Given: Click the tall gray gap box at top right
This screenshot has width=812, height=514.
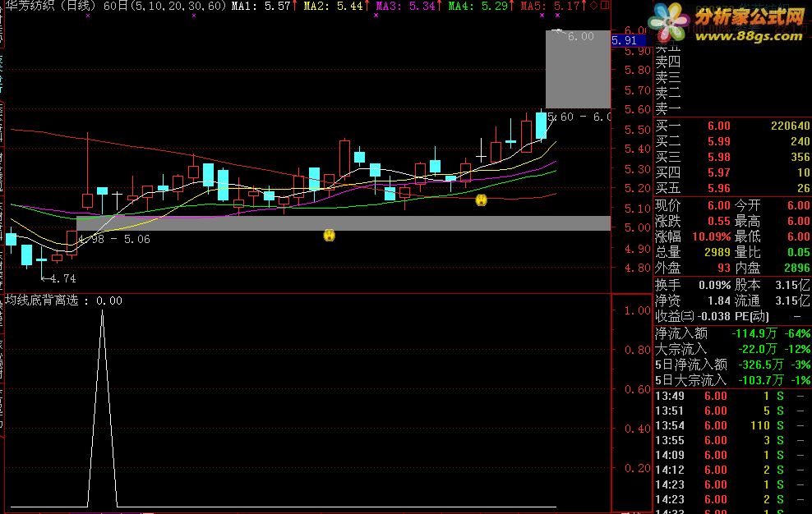Looking at the screenshot, I should click(x=578, y=69).
